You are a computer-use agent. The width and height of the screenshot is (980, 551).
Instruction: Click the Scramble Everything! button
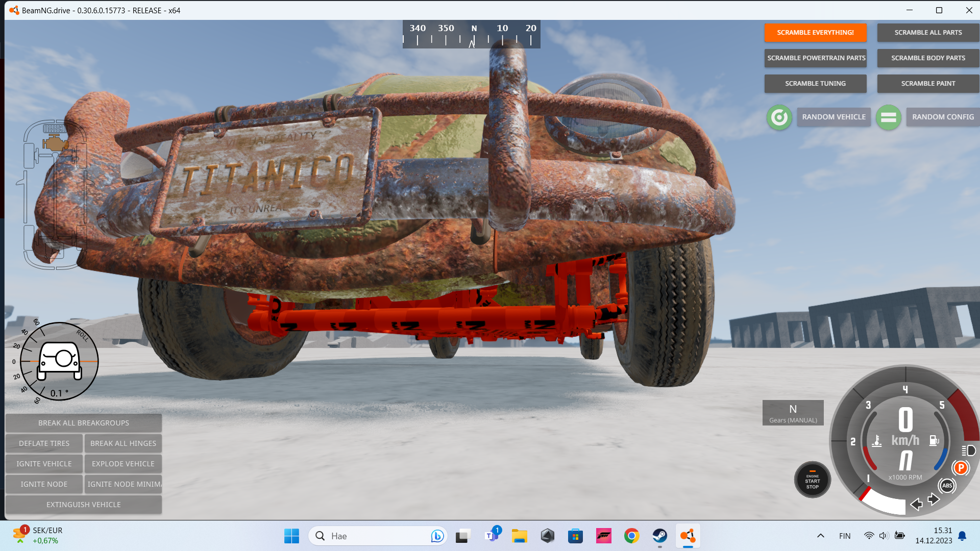pyautogui.click(x=815, y=32)
